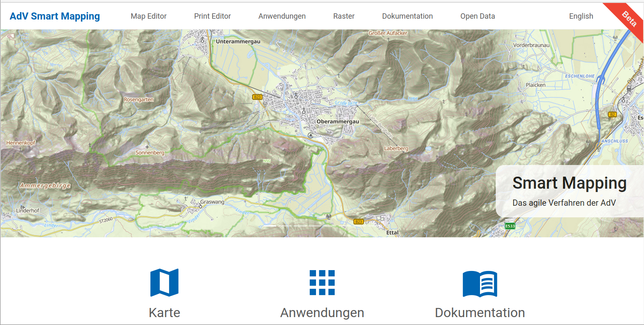Click the Ammergebirge mountain range label
The height and width of the screenshot is (325, 644).
pos(45,186)
